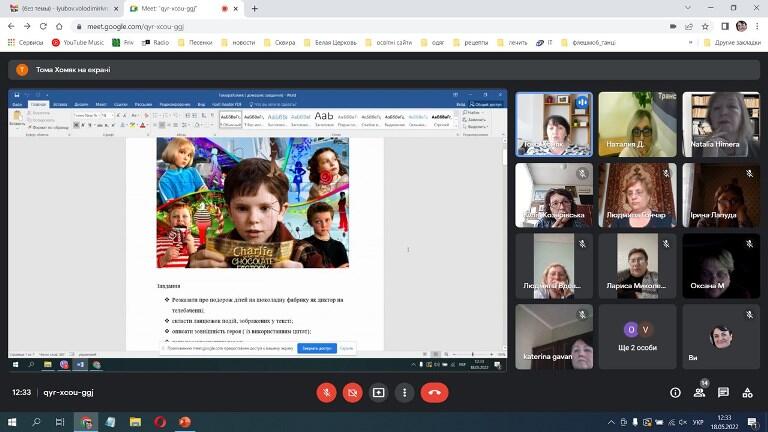Expand the Сквира bookmark folder
Image resolution: width=768 pixels, height=432 pixels.
280,43
